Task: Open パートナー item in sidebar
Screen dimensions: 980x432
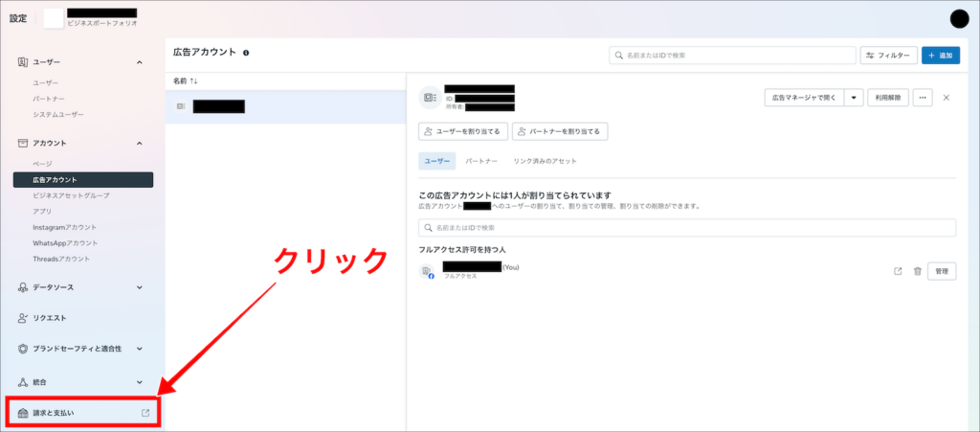Action: click(x=49, y=99)
